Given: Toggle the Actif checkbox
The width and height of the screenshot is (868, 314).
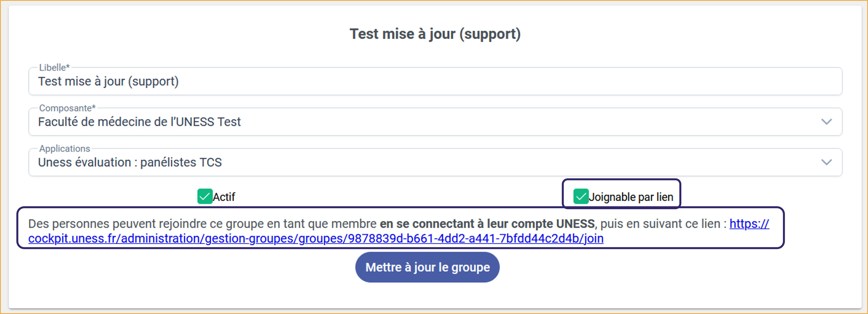Looking at the screenshot, I should 205,197.
